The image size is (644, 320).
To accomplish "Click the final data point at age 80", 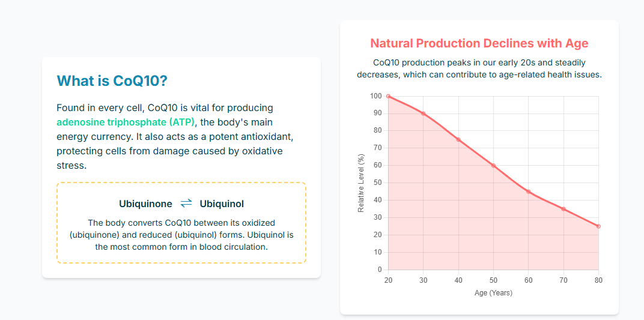I will 598,226.
